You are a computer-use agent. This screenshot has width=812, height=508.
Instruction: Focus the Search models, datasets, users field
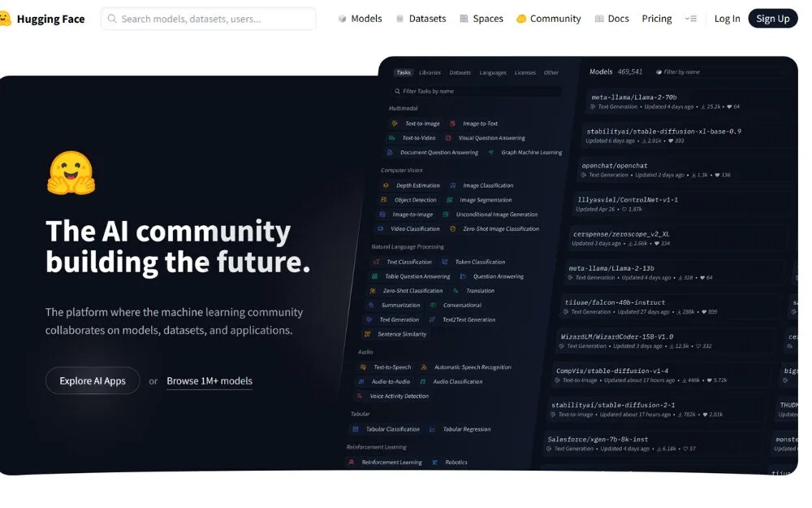(x=208, y=19)
